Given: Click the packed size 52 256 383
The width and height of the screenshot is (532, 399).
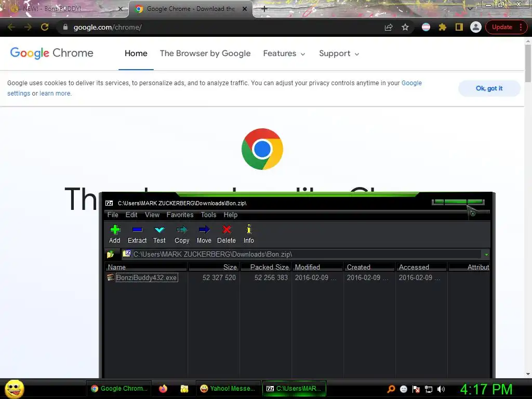Looking at the screenshot, I should 271,277.
